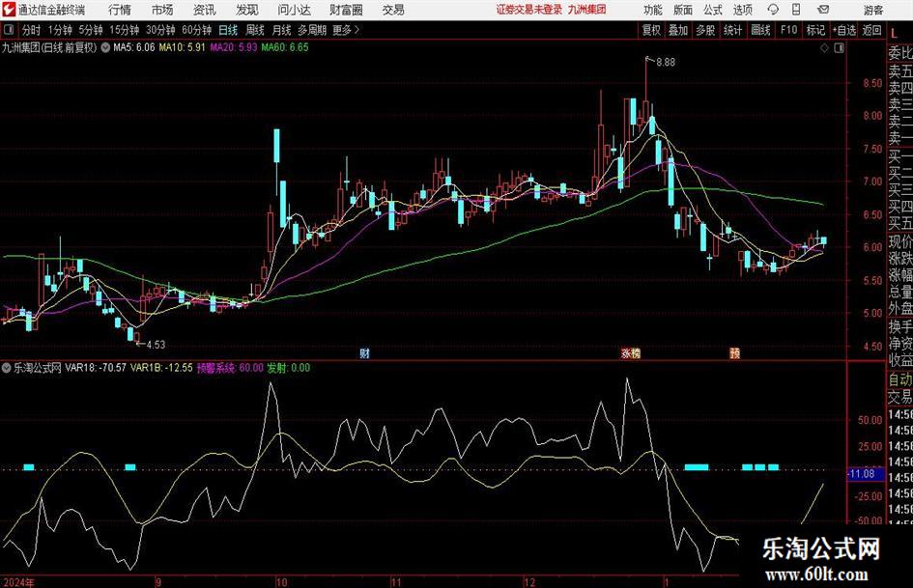Open the 问小达 menu
Screen dimensions: 913x588
[294, 10]
